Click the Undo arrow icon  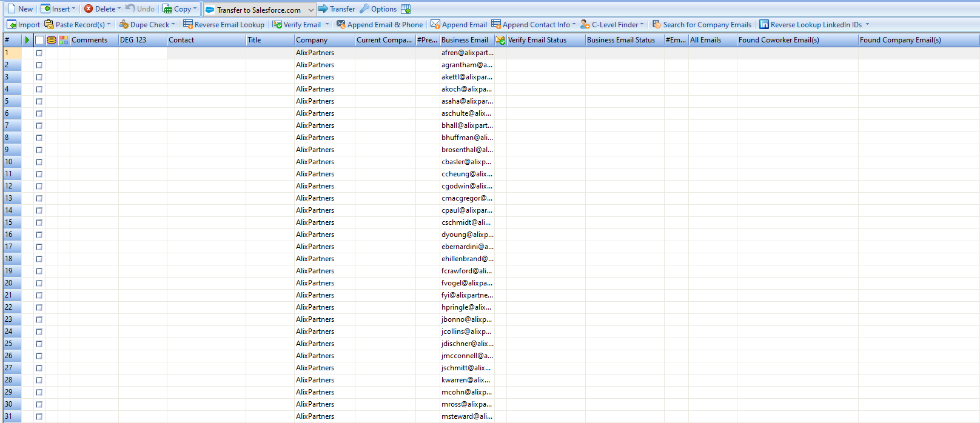point(130,8)
